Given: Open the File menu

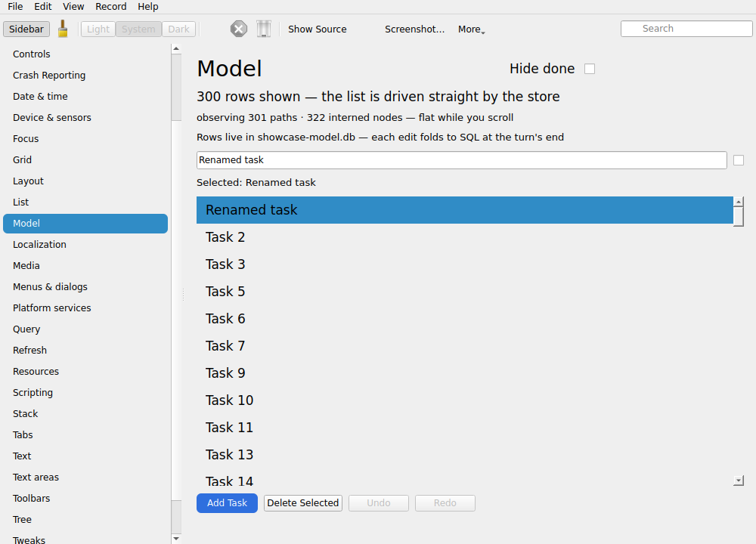Looking at the screenshot, I should pyautogui.click(x=15, y=6).
